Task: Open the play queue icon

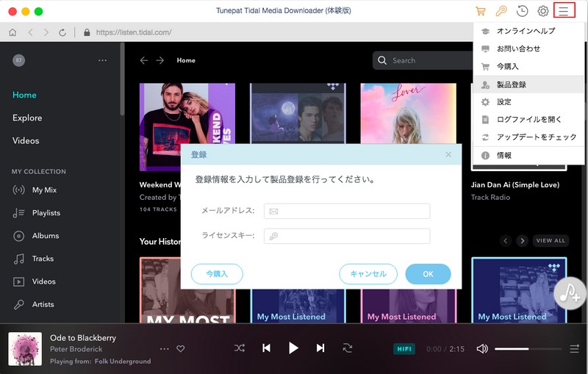Action: [x=574, y=349]
